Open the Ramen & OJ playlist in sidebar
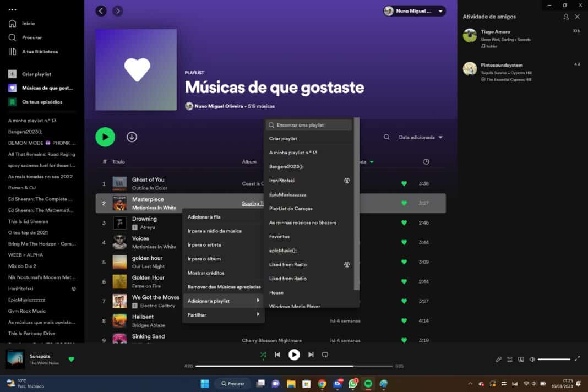 (x=22, y=188)
